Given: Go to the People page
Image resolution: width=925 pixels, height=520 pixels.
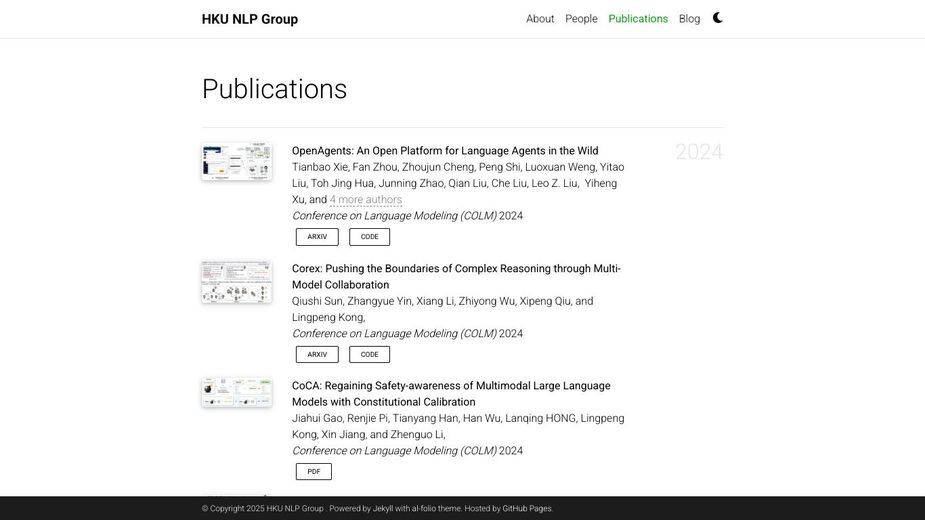Looking at the screenshot, I should pos(581,19).
